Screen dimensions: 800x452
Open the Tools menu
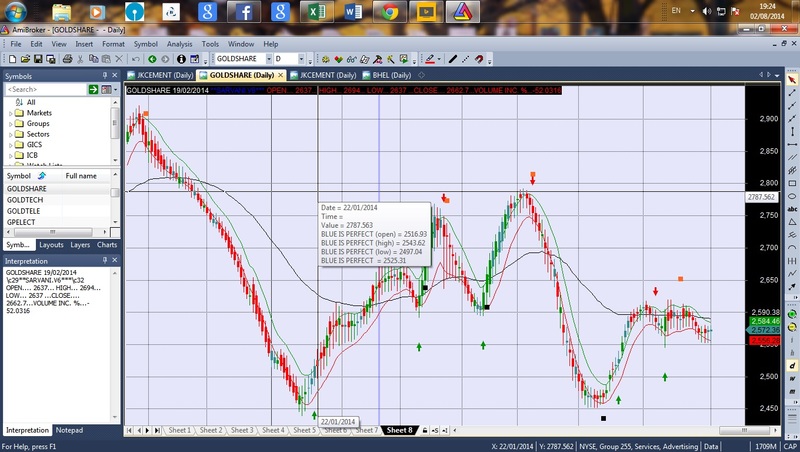(x=210, y=44)
